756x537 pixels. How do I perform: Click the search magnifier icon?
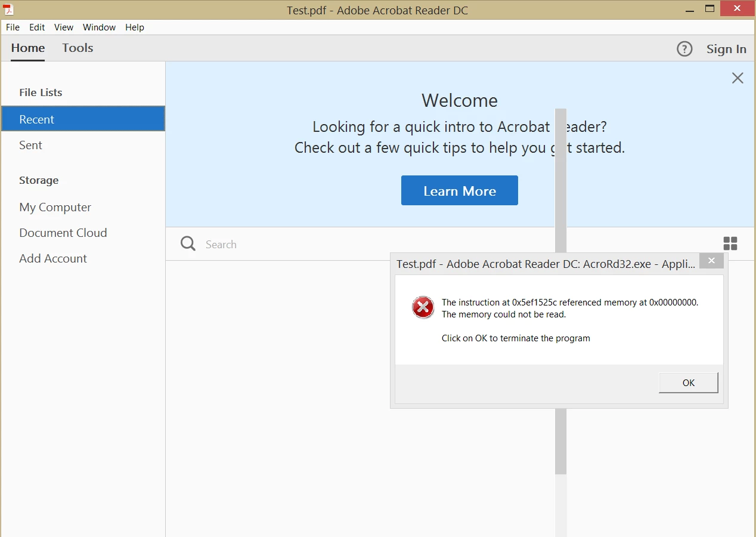click(188, 243)
